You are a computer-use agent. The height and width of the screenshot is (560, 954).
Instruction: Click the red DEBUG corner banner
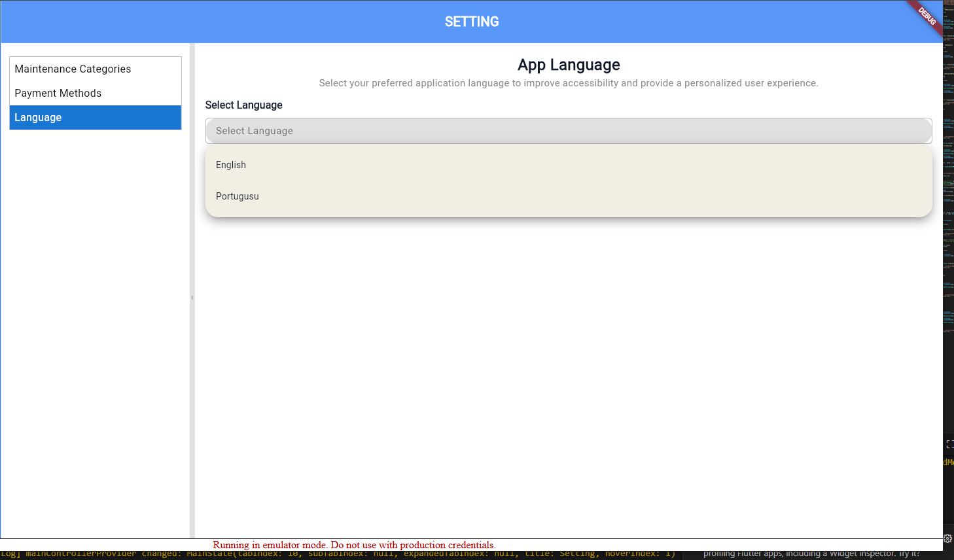tap(927, 16)
